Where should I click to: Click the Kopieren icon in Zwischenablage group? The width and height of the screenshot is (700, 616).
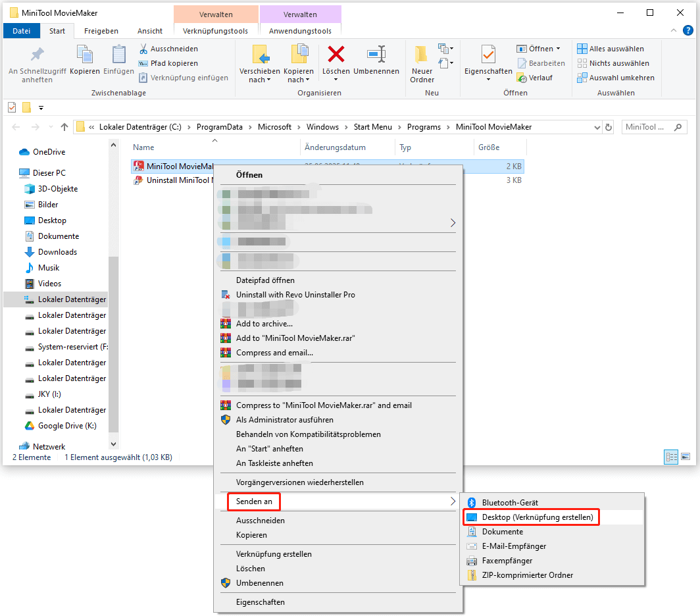coord(84,55)
